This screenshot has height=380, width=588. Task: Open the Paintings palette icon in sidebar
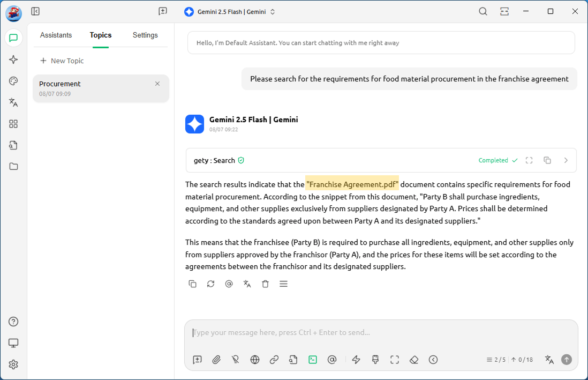(x=13, y=81)
